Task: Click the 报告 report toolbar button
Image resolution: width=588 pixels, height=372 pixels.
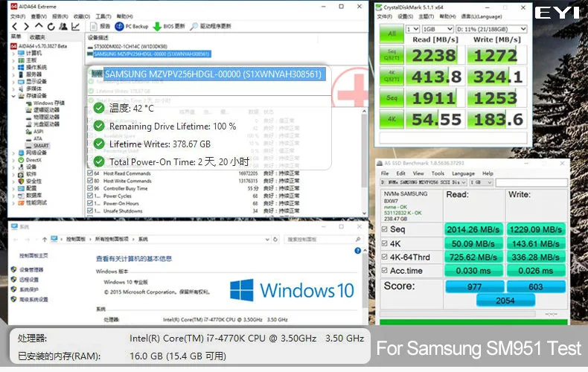Action: tap(100, 26)
